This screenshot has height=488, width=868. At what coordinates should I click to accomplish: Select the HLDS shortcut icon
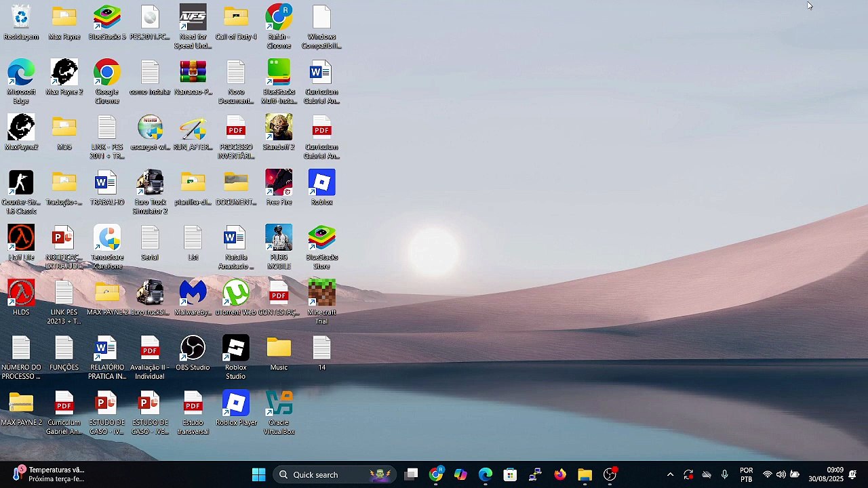click(x=21, y=298)
